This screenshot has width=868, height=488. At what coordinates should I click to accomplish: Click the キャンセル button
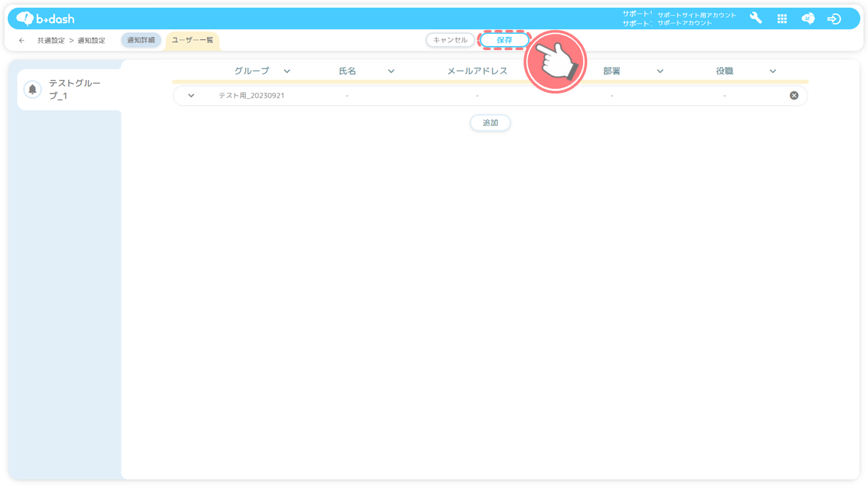click(450, 40)
